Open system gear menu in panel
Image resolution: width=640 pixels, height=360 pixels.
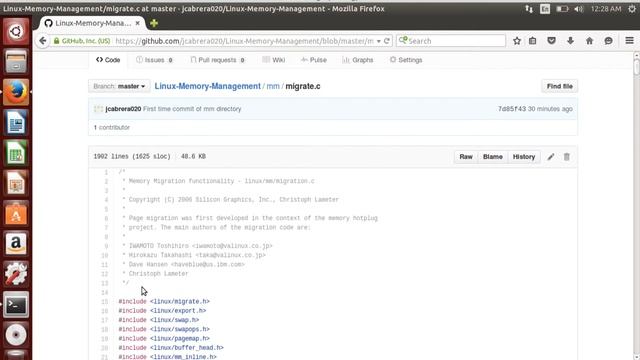pos(632,9)
